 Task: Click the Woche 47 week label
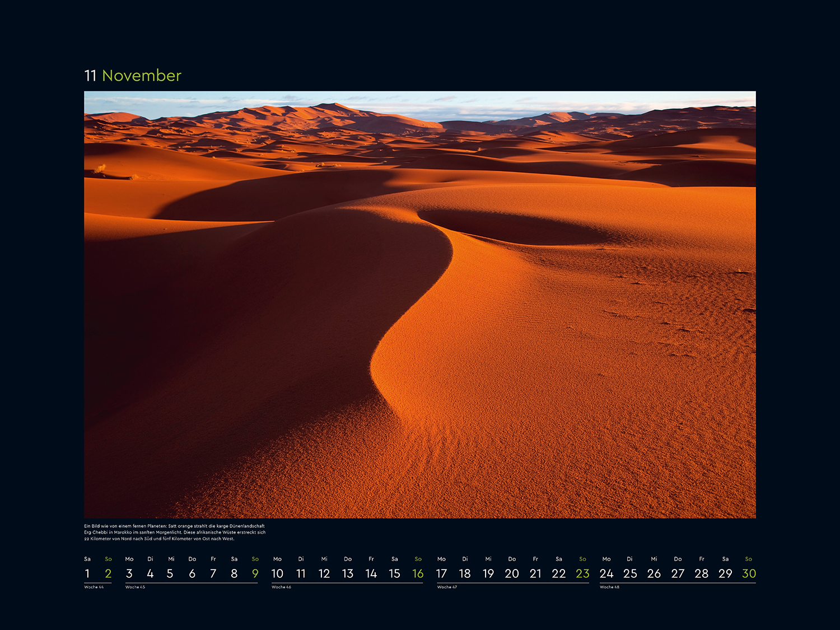(447, 587)
